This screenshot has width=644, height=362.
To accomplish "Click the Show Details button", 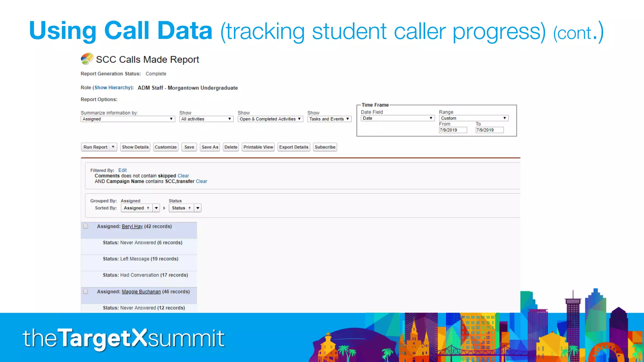I will tap(135, 147).
